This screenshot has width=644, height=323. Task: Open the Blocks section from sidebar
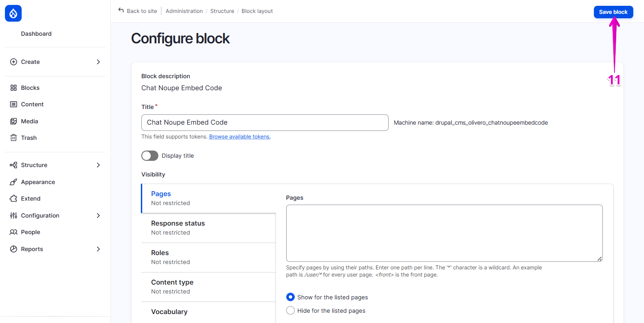tap(13, 87)
